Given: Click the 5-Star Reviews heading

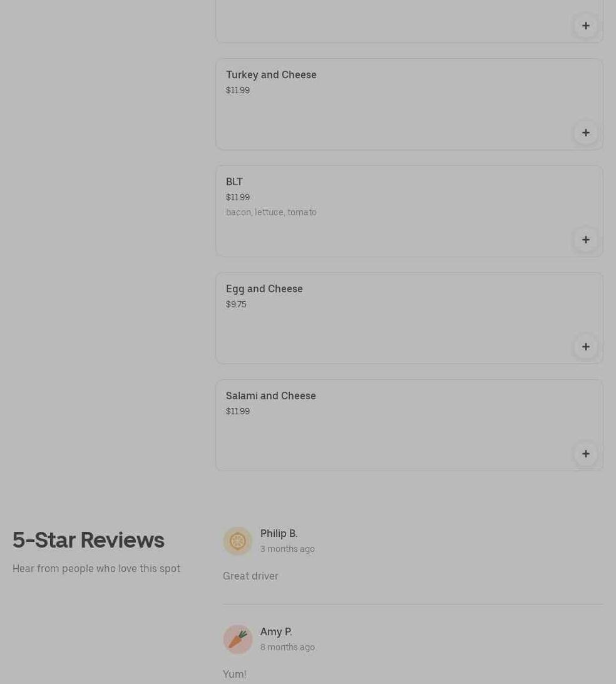Looking at the screenshot, I should click(x=88, y=540).
